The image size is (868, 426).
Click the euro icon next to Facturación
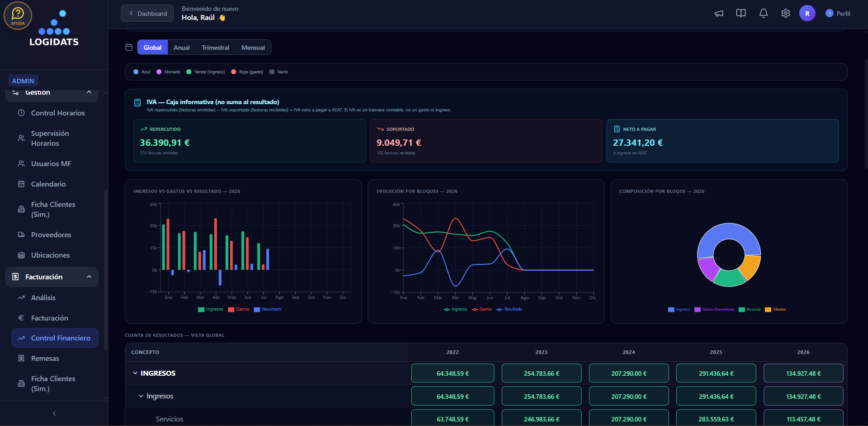[21, 318]
